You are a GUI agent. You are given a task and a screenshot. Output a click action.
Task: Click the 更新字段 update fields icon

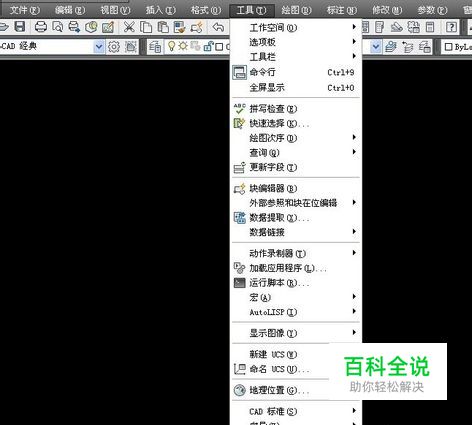point(239,167)
